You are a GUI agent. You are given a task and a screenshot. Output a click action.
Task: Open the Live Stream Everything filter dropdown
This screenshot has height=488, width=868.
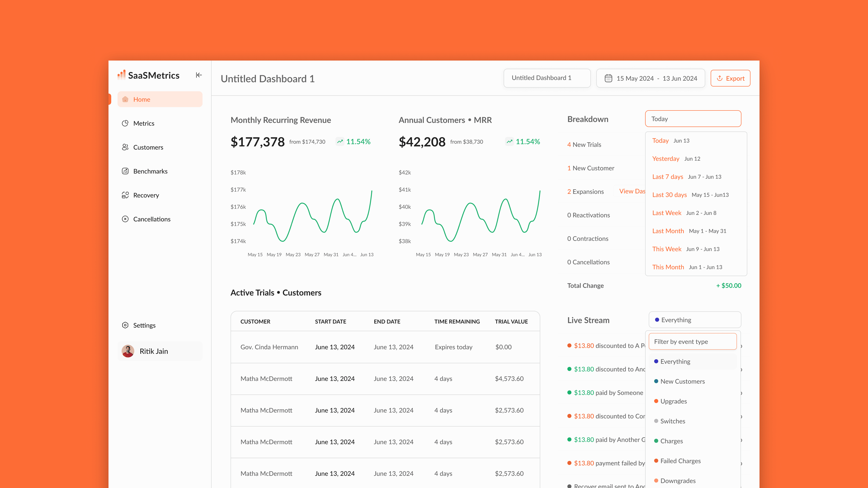694,320
